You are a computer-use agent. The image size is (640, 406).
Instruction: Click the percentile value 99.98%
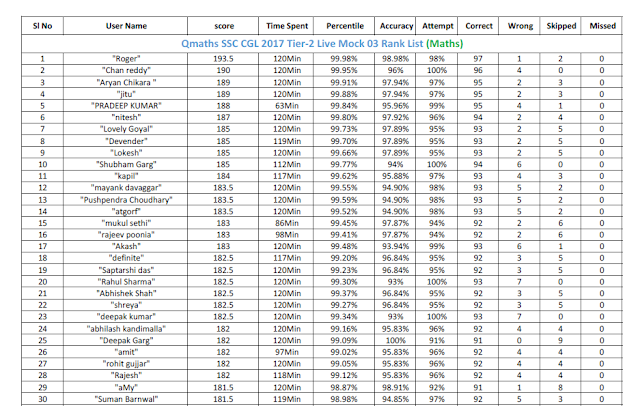pyautogui.click(x=344, y=59)
